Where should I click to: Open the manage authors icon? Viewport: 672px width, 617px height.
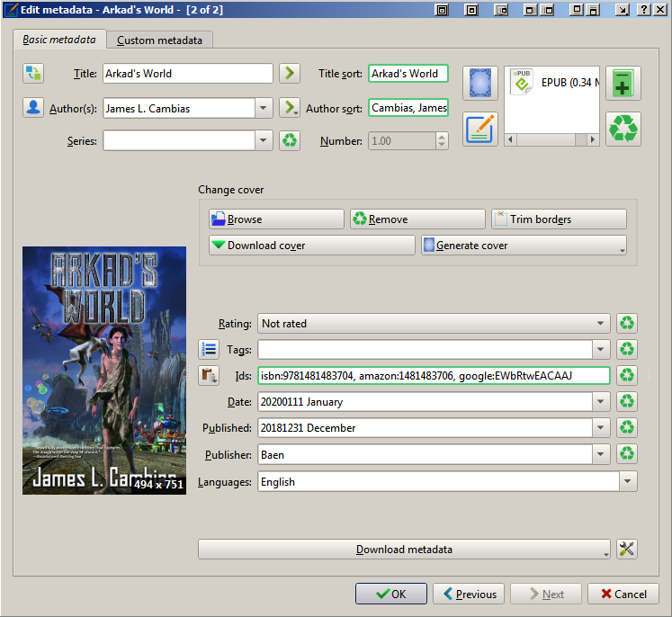point(33,108)
